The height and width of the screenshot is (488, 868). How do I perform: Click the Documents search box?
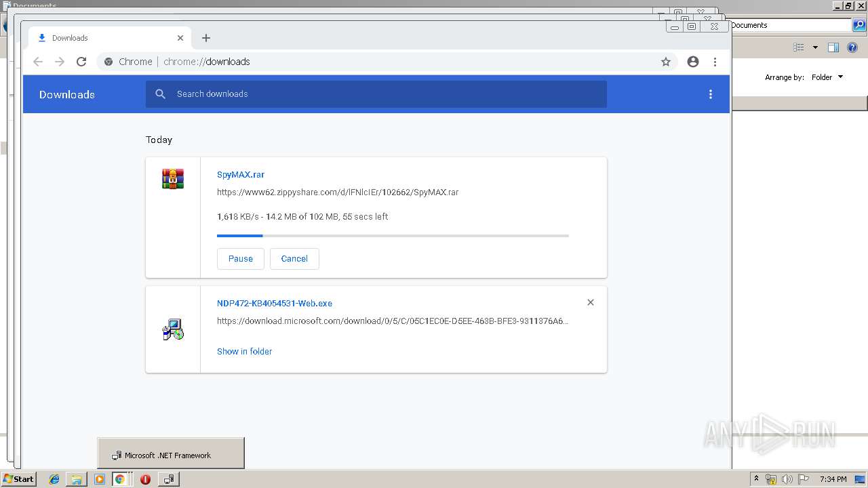point(791,25)
